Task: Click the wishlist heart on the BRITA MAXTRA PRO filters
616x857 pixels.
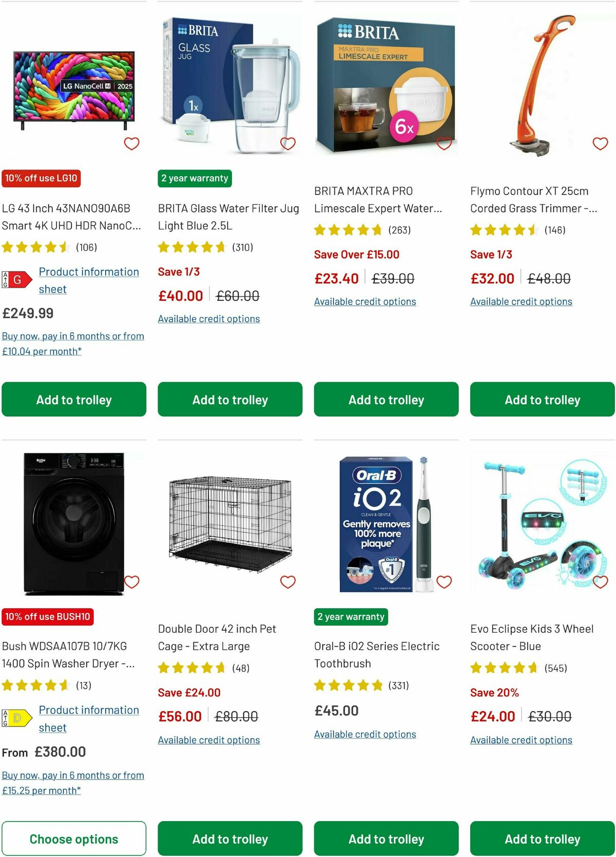Action: point(444,143)
